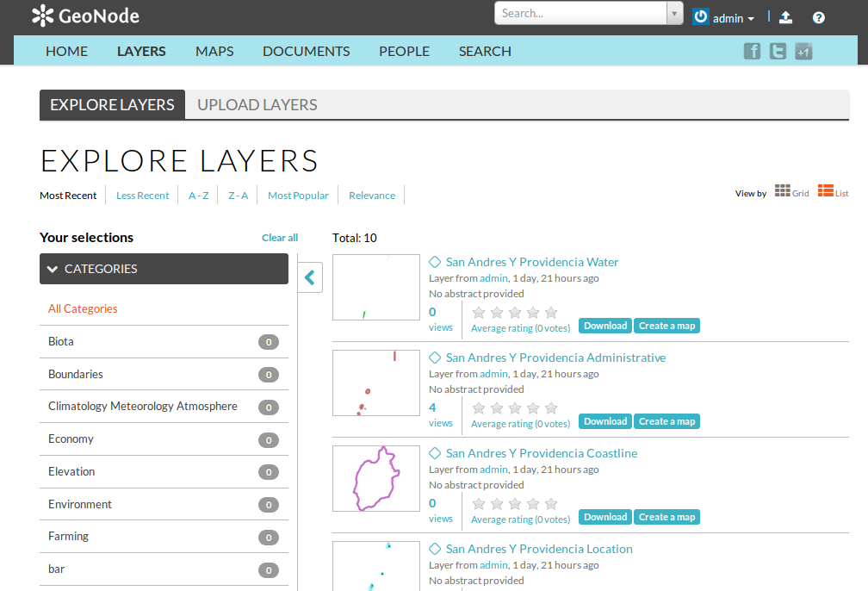Image resolution: width=868 pixels, height=591 pixels.
Task: Sort by Most Popular
Action: point(298,196)
